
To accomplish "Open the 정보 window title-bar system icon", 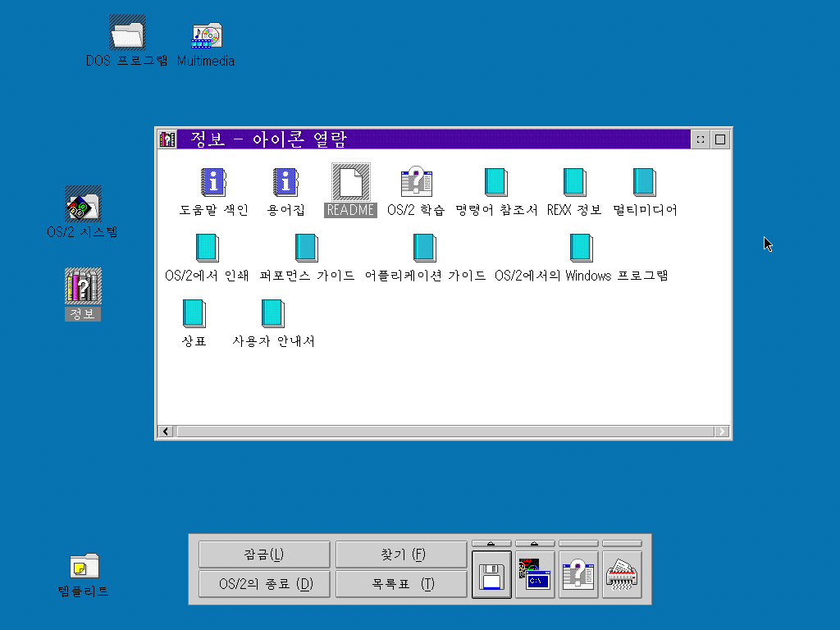I will (167, 139).
